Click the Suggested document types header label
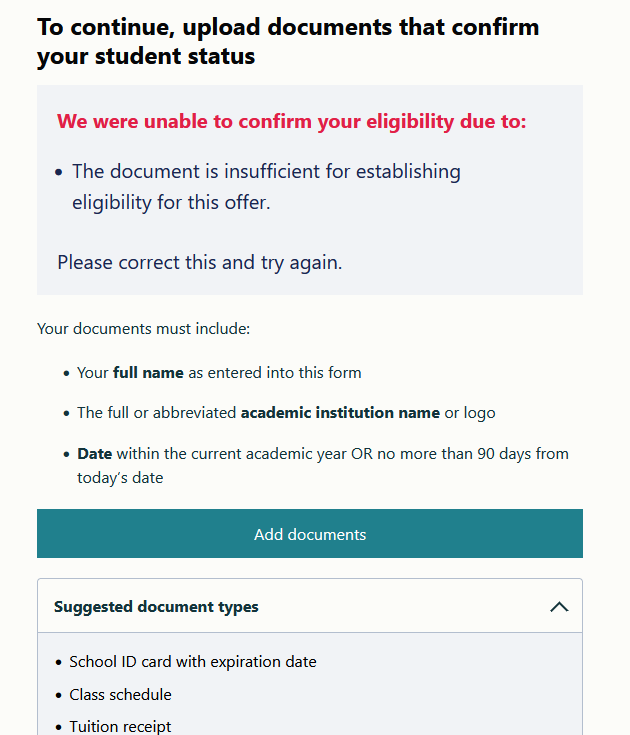Image resolution: width=630 pixels, height=735 pixels. tap(156, 607)
